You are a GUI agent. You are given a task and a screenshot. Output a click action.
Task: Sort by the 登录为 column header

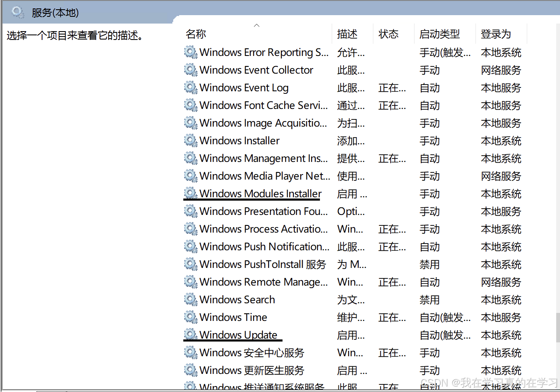(x=496, y=34)
